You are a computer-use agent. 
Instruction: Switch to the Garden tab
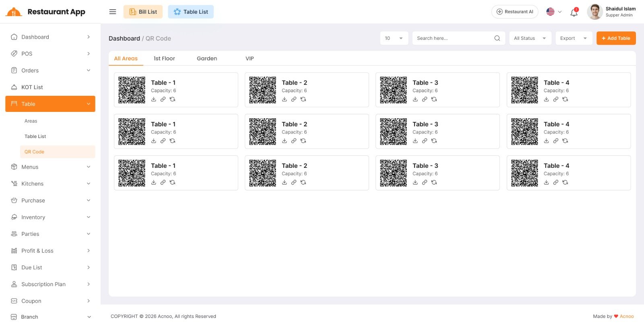coord(207,58)
